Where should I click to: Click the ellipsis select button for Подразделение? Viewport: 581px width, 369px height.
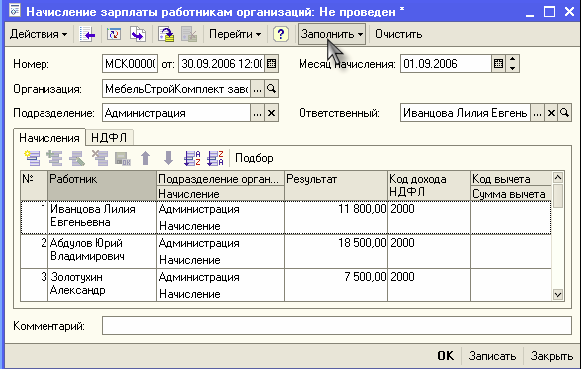[258, 113]
